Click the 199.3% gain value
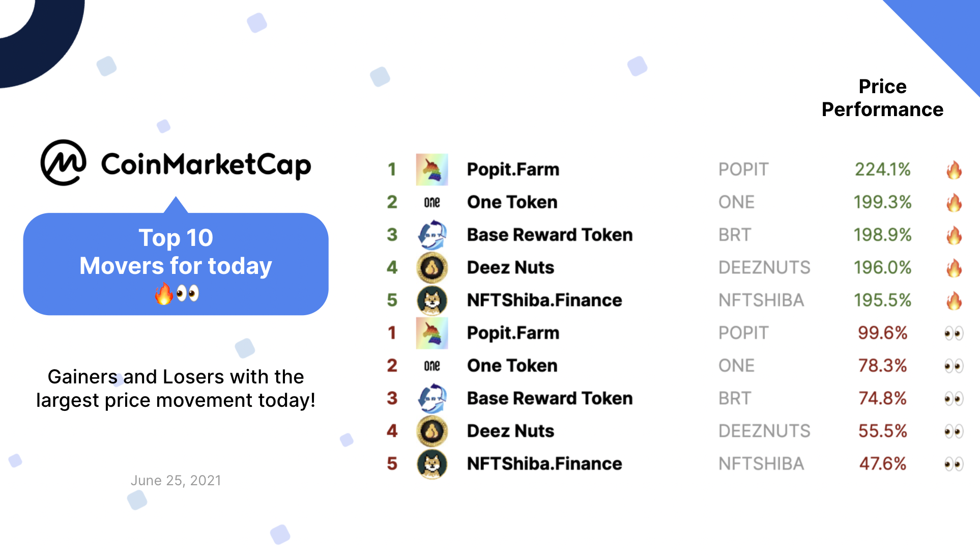Image resolution: width=980 pixels, height=556 pixels. [x=882, y=202]
